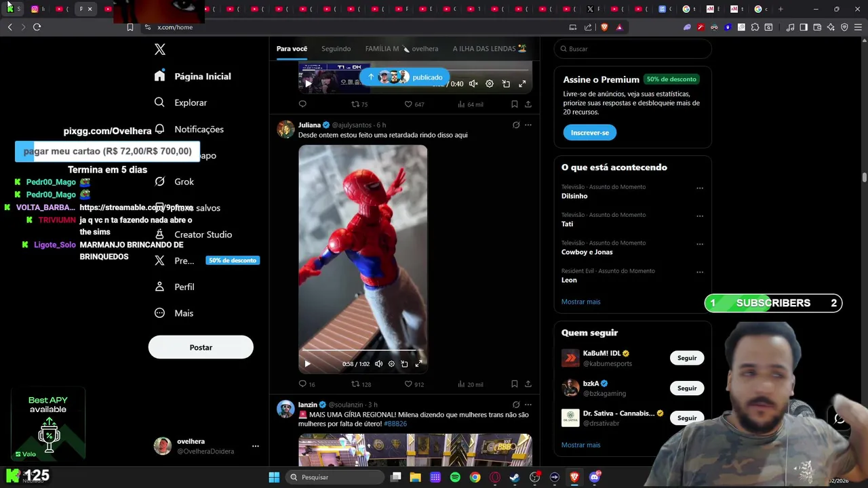Open Steam from taskbar
Screen dimensions: 868x488
515,477
